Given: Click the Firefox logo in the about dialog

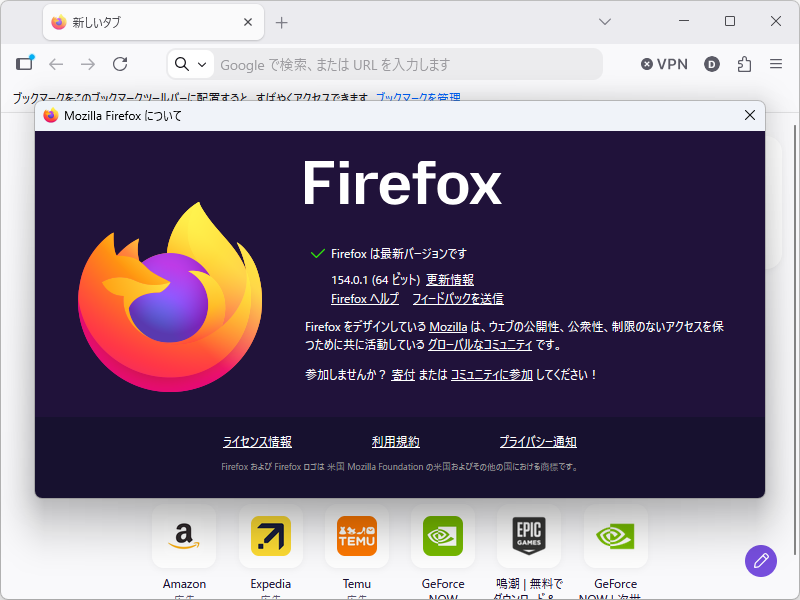Looking at the screenshot, I should (x=170, y=297).
